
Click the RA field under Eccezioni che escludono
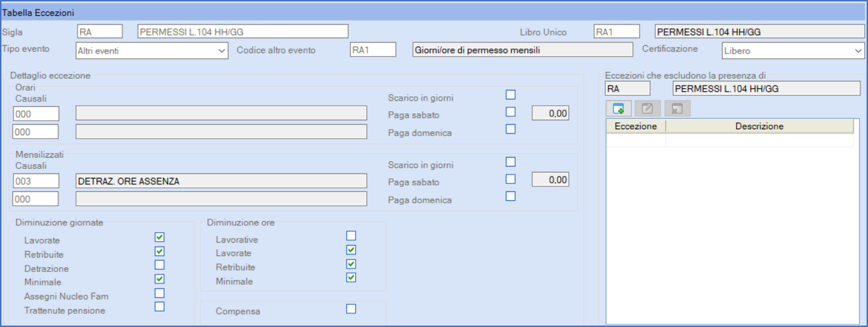(x=628, y=88)
